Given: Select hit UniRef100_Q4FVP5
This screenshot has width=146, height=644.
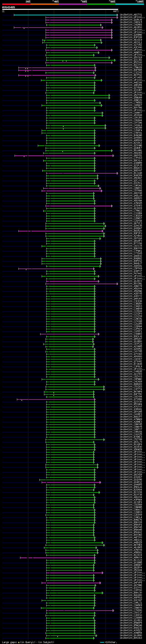Looking at the screenshot, I should pos(131,583).
